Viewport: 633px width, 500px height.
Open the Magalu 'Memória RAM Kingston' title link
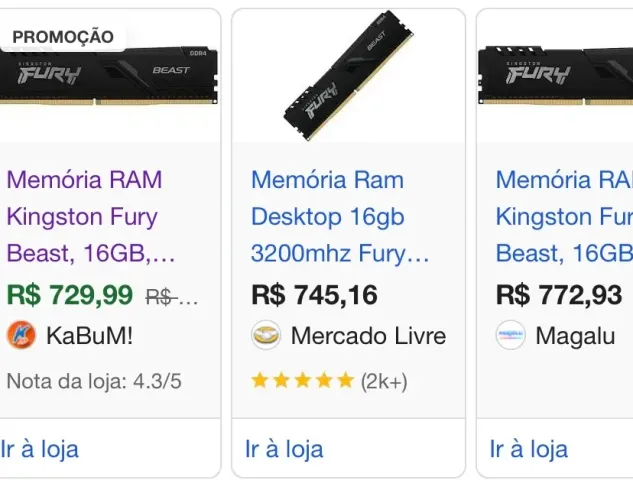tap(564, 217)
